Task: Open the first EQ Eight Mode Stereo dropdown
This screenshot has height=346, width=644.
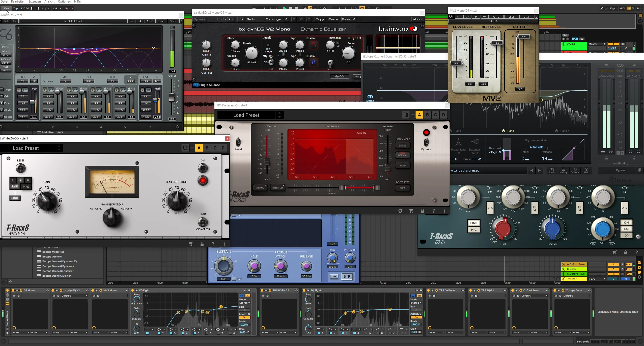Action: point(244,303)
